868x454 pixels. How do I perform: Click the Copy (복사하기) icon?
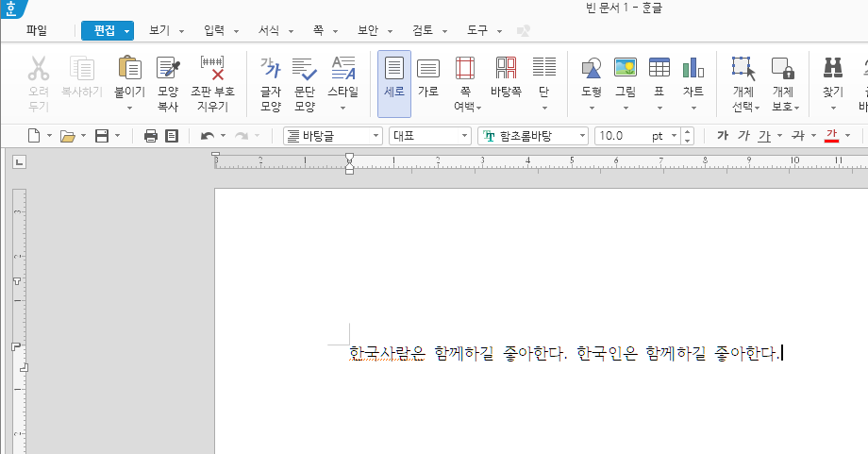[82, 68]
